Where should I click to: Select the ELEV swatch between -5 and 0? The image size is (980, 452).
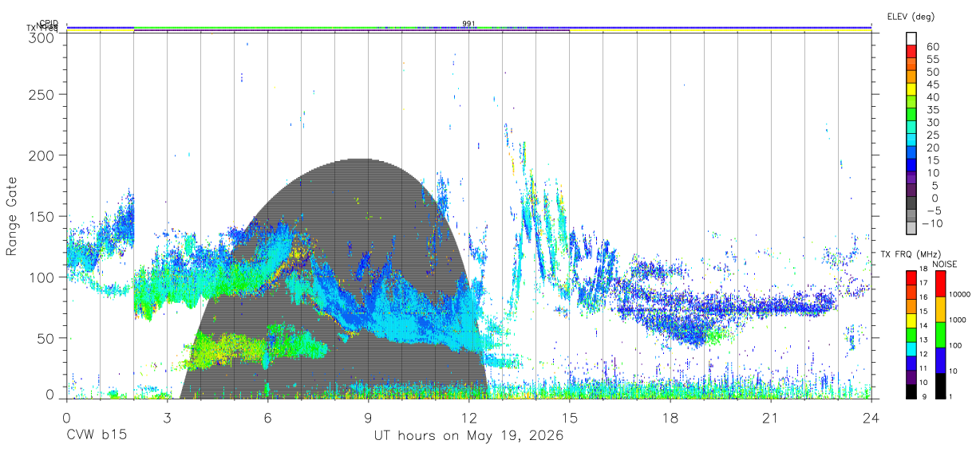pyautogui.click(x=911, y=203)
